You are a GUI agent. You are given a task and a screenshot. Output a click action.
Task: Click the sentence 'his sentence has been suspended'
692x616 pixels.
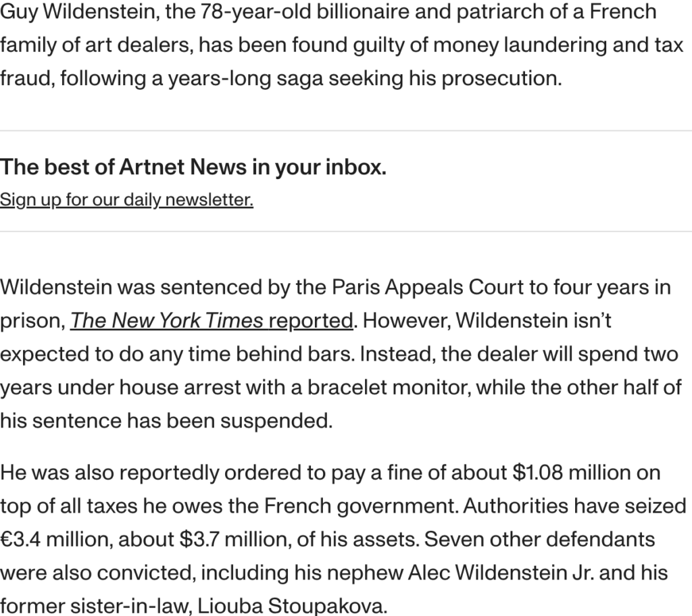coord(166,421)
